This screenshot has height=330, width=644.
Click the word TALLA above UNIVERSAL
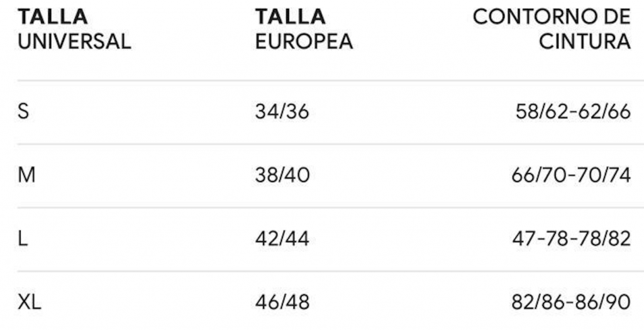(53, 17)
